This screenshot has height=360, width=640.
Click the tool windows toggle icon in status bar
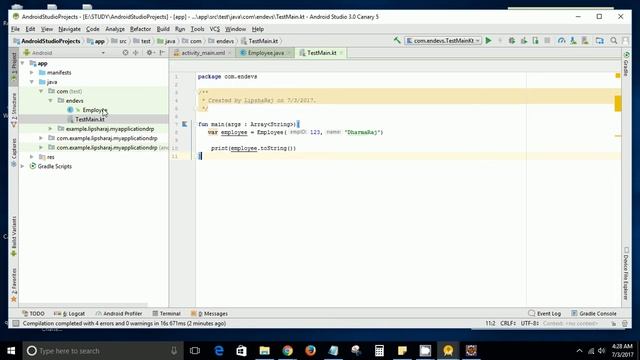[x=16, y=323]
